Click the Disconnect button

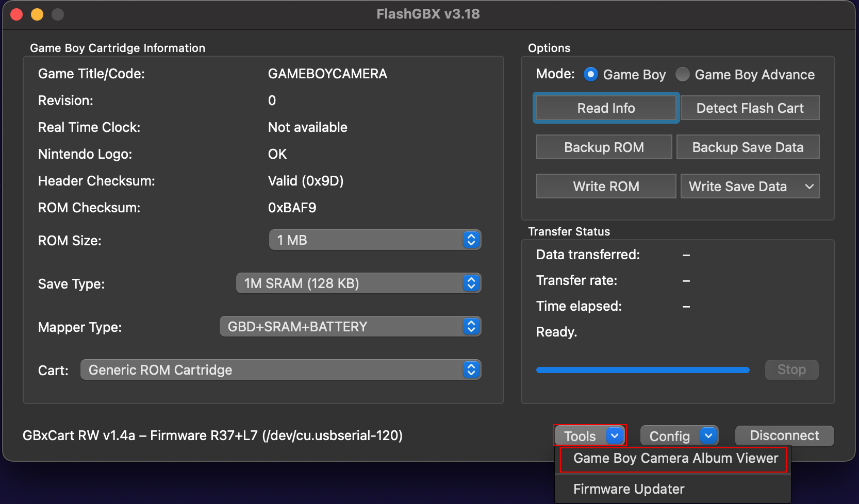(x=784, y=436)
